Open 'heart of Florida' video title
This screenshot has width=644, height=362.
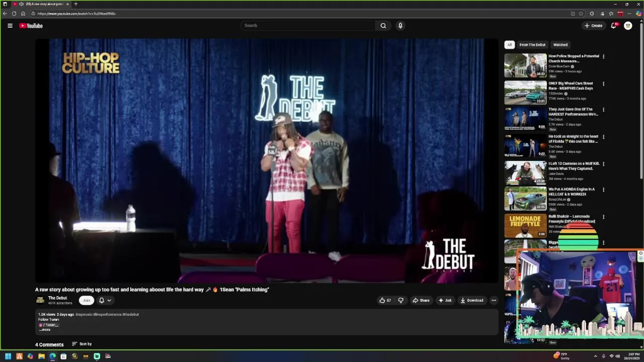coord(574,139)
